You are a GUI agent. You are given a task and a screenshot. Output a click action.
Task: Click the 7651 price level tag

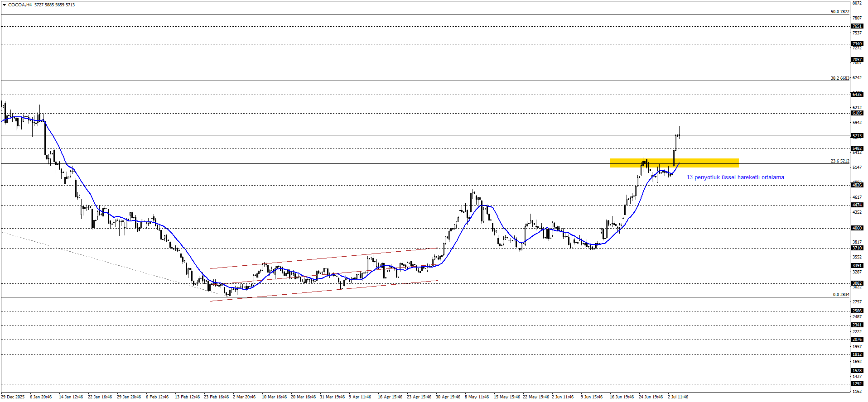857,26
